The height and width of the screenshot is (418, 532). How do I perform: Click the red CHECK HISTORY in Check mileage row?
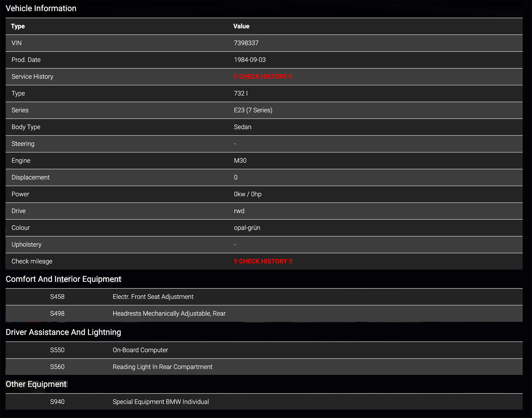point(263,261)
